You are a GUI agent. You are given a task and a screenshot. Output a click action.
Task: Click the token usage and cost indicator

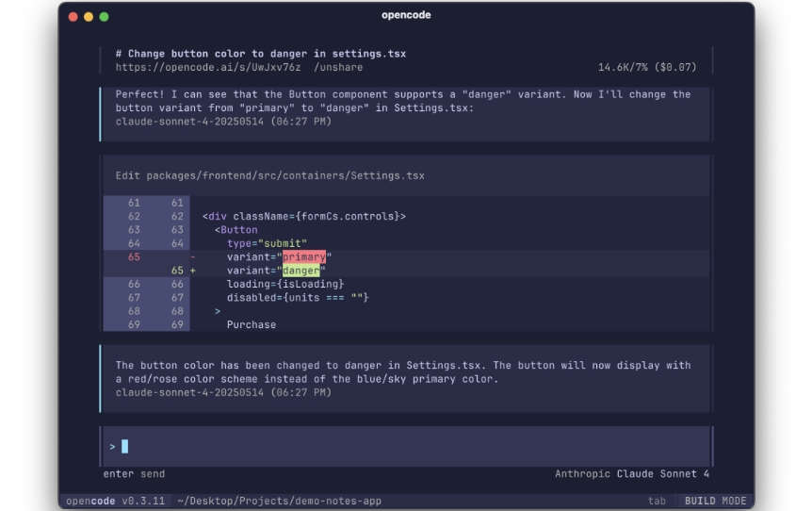coord(647,67)
